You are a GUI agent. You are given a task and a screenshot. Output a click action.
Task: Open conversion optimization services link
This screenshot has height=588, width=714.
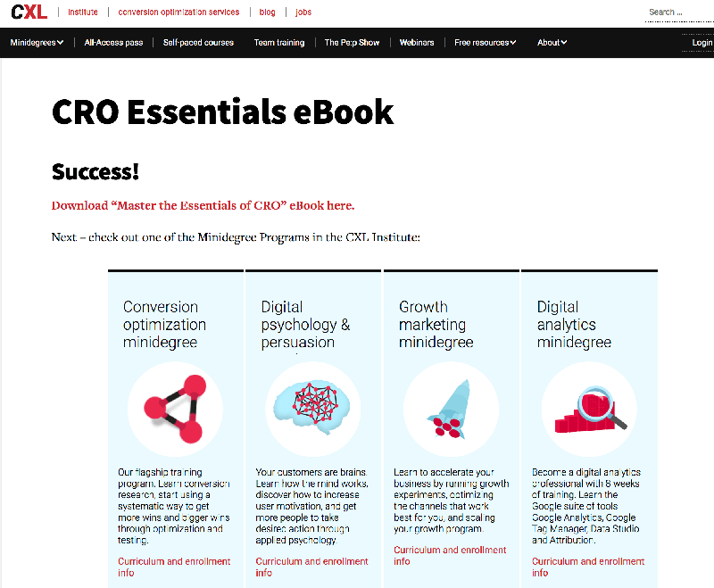pos(178,12)
